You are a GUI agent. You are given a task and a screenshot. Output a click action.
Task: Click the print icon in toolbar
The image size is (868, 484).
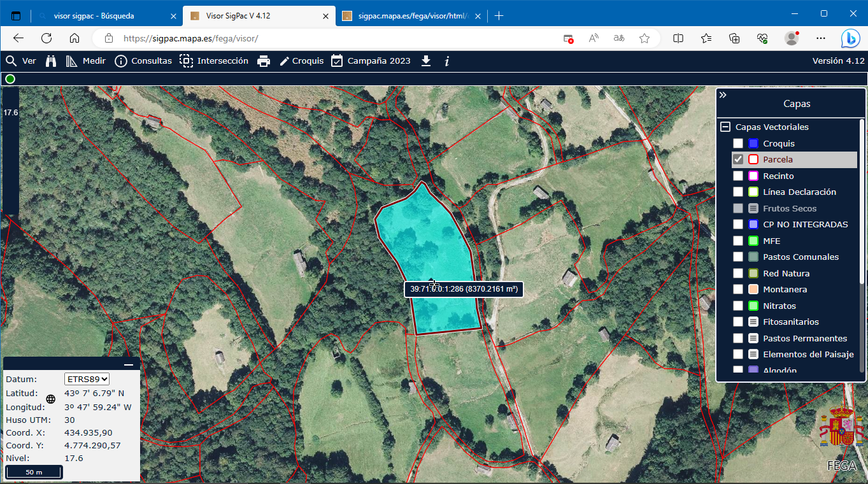click(x=264, y=61)
